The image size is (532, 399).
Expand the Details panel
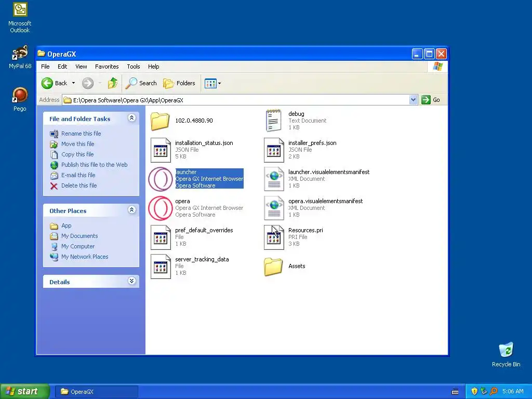[131, 281]
